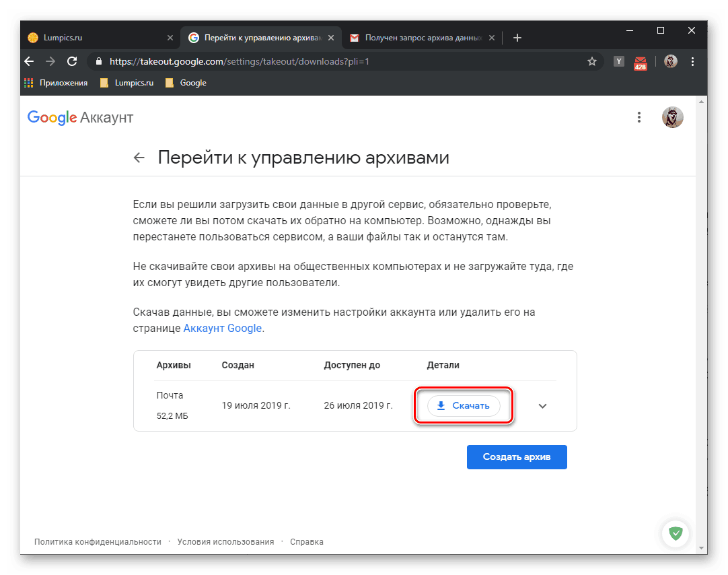The width and height of the screenshot is (728, 575).
Task: Maximize the Chrome window
Action: (x=660, y=31)
